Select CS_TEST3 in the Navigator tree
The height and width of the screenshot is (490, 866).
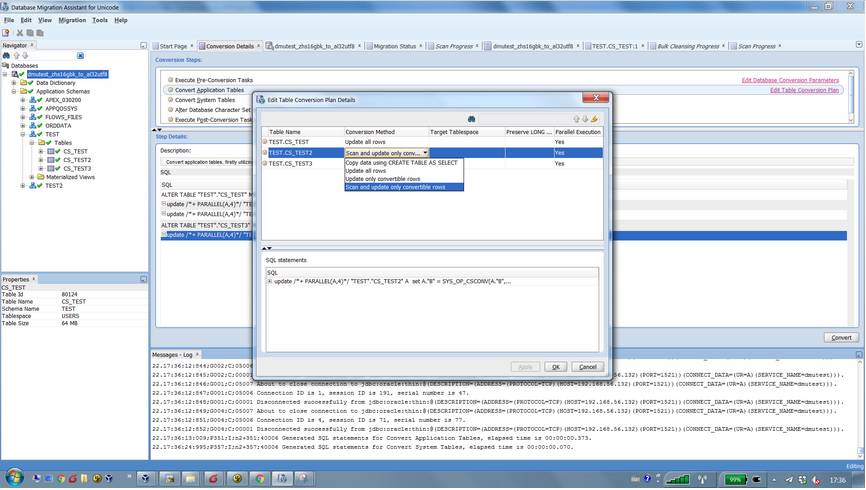pos(77,169)
